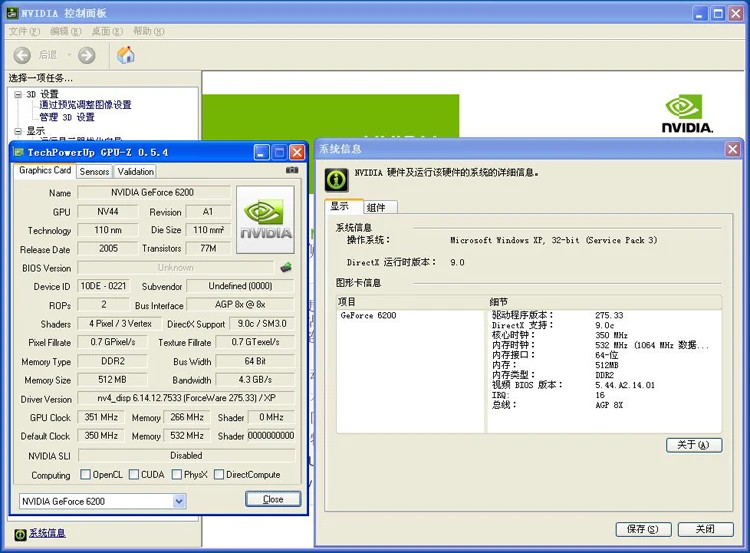Collapse the 3D 设置 tree node
The width and height of the screenshot is (750, 553).
point(18,95)
